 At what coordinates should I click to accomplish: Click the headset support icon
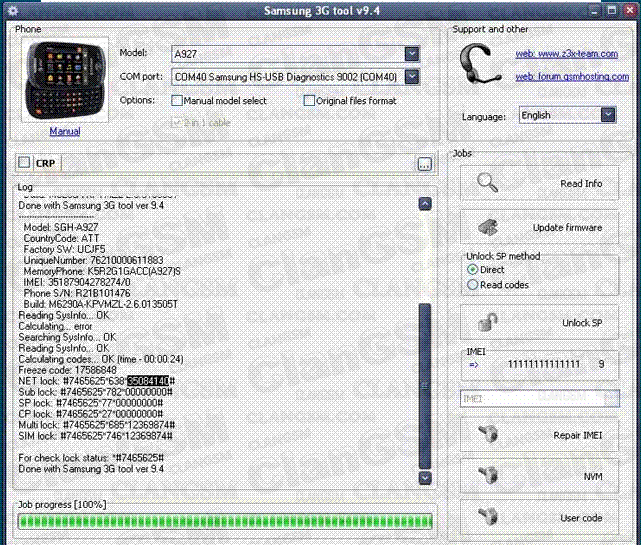479,65
